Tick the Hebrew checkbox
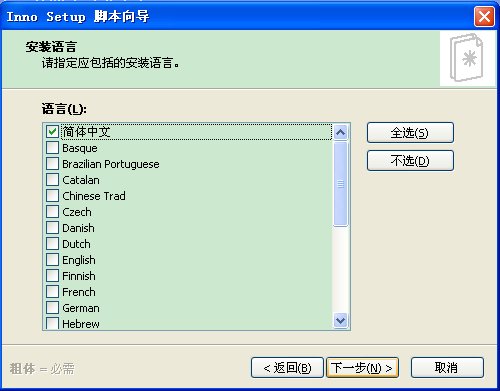The height and width of the screenshot is (391, 500). click(x=52, y=323)
